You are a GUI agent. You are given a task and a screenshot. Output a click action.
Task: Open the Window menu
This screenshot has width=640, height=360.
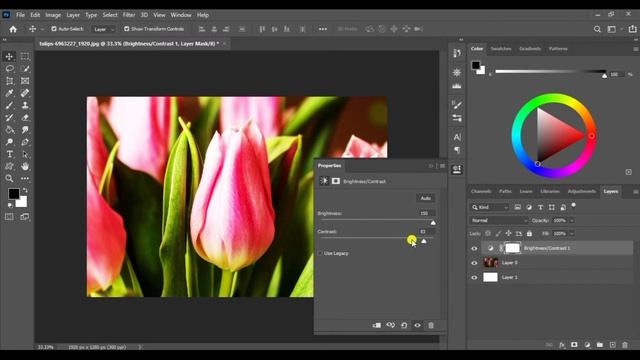tap(181, 15)
